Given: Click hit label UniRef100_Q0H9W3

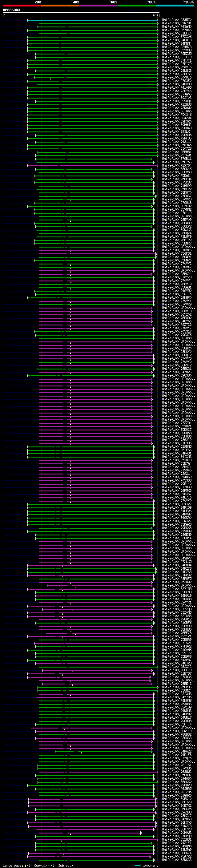Looking at the screenshot, I should coord(177,833).
